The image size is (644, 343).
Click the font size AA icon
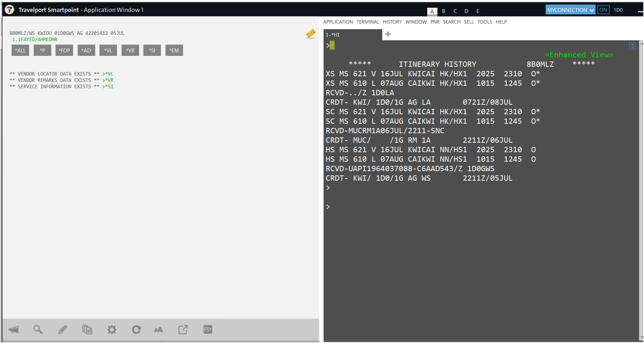pyautogui.click(x=158, y=330)
